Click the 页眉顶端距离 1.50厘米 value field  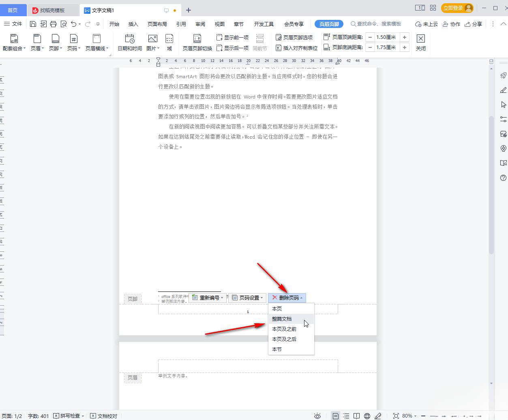[386, 37]
